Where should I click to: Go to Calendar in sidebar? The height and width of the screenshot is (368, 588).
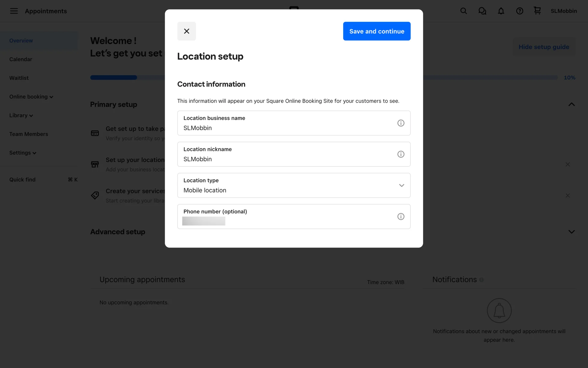21,59
